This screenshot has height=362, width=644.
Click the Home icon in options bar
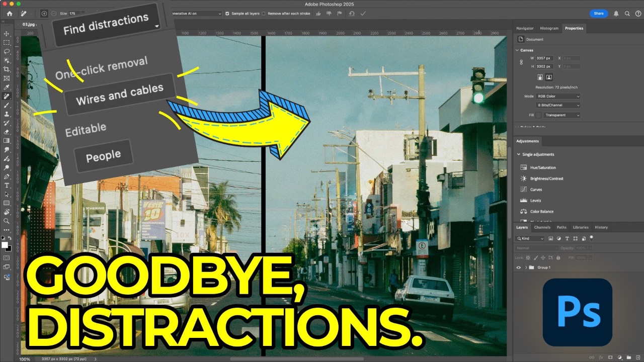tap(10, 14)
